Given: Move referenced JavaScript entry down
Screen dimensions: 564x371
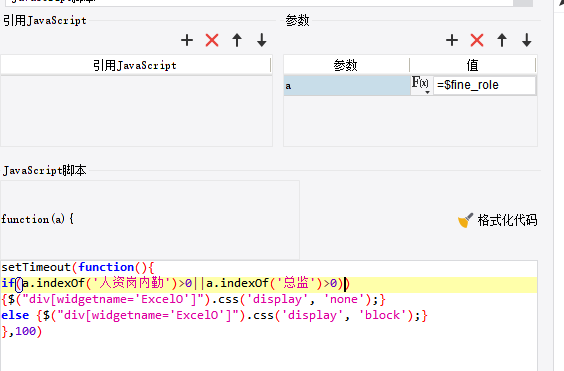Looking at the screenshot, I should (x=261, y=40).
